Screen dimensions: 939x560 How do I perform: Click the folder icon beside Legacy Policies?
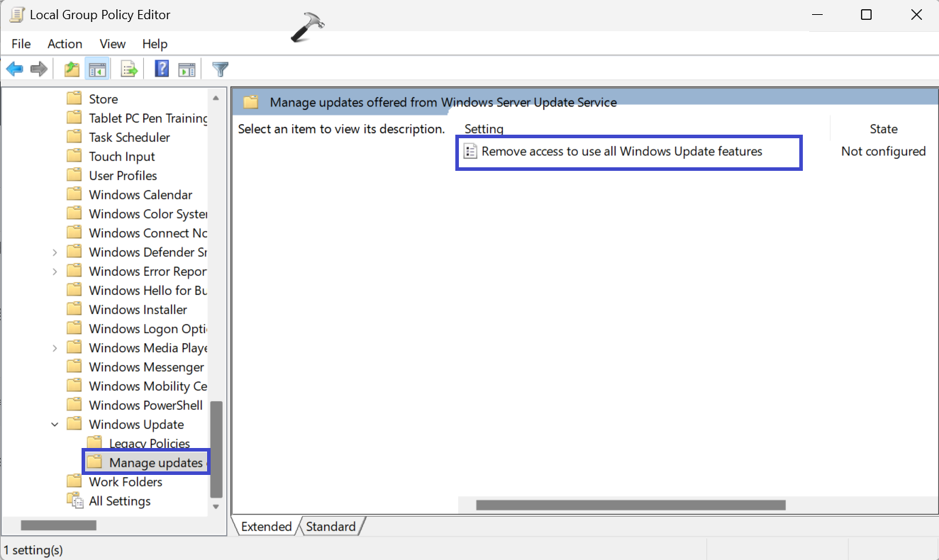(x=94, y=443)
